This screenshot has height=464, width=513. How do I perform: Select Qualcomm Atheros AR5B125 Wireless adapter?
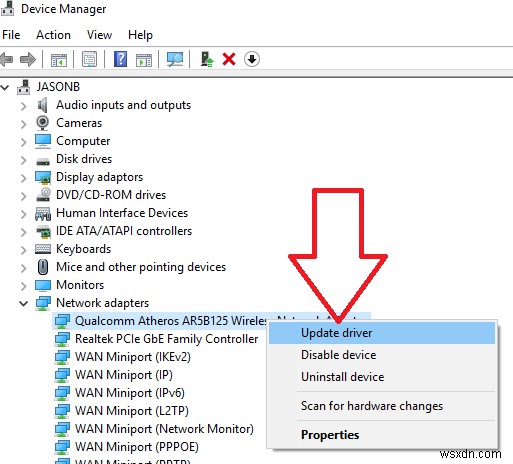(x=170, y=321)
